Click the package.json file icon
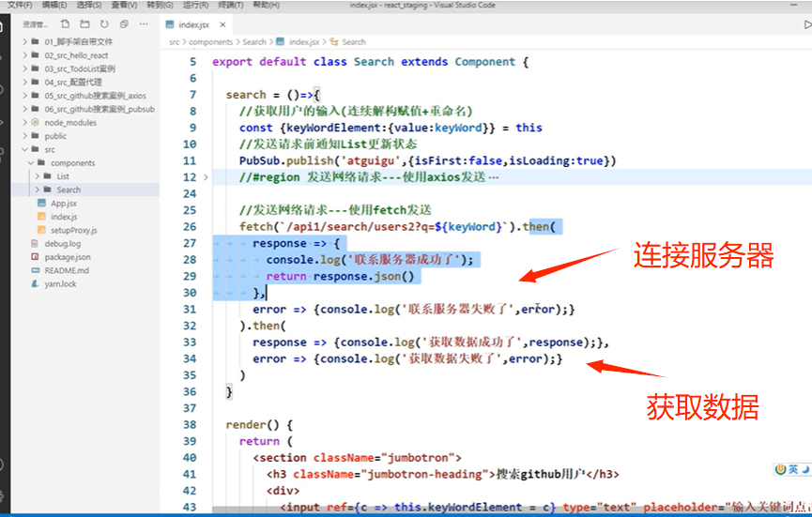Viewport: 812px width, 517px height. point(35,257)
